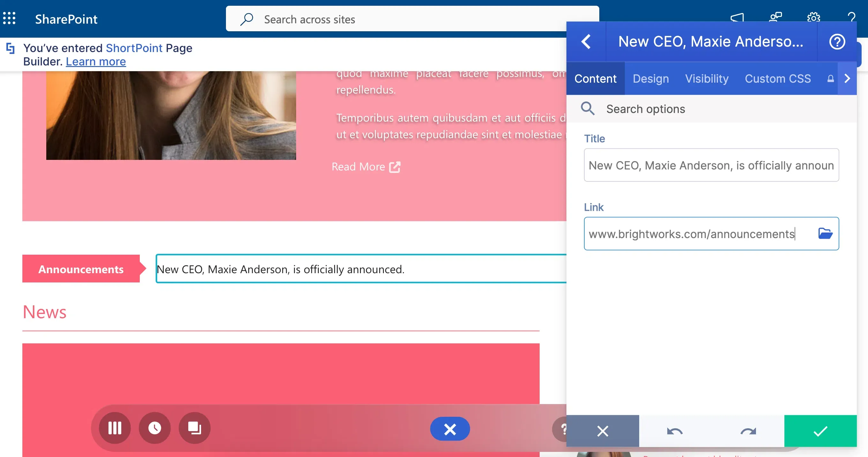Follow the Learn more link
Viewport: 868px width, 457px height.
click(x=96, y=62)
